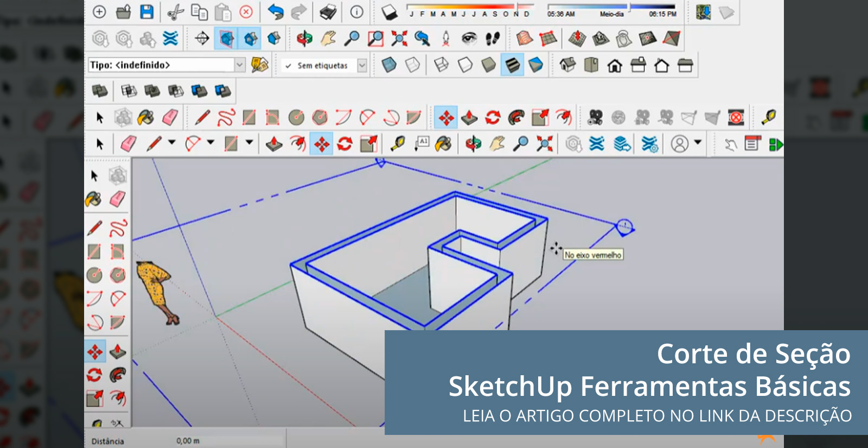
Task: Select the Zoom Window tool
Action: click(x=375, y=39)
